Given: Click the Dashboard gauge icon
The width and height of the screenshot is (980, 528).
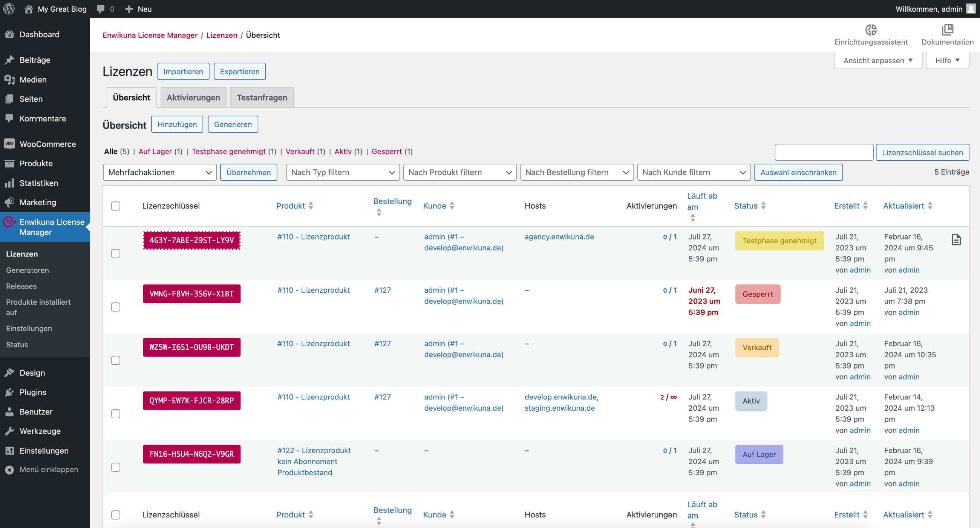Looking at the screenshot, I should pyautogui.click(x=9, y=34).
